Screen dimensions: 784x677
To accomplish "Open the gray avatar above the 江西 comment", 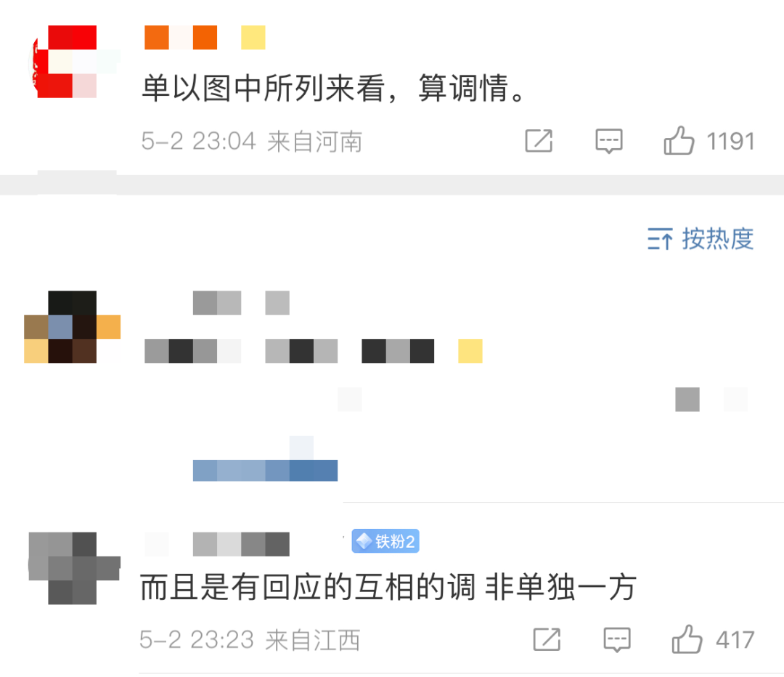I will click(74, 568).
